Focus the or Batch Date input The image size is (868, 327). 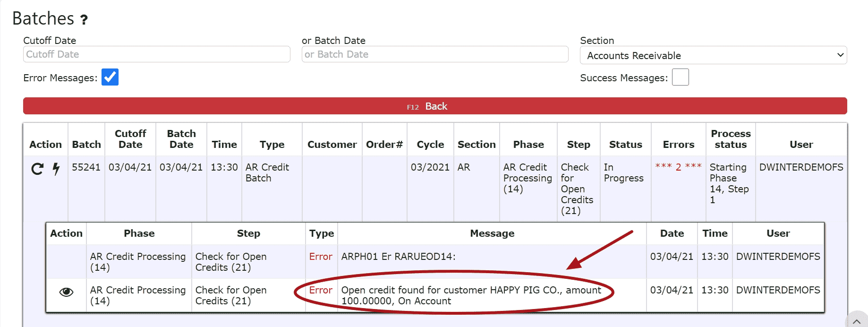click(434, 54)
